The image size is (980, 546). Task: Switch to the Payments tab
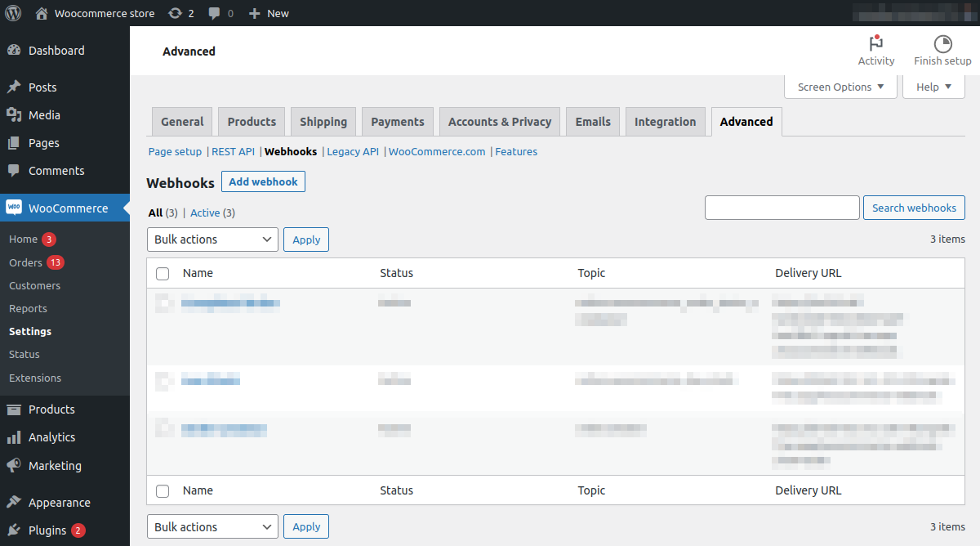click(397, 121)
